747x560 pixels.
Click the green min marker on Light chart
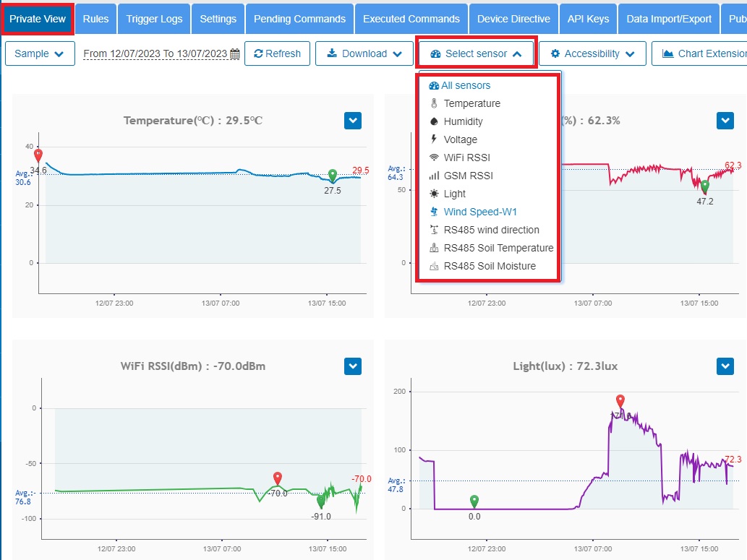pyautogui.click(x=474, y=501)
